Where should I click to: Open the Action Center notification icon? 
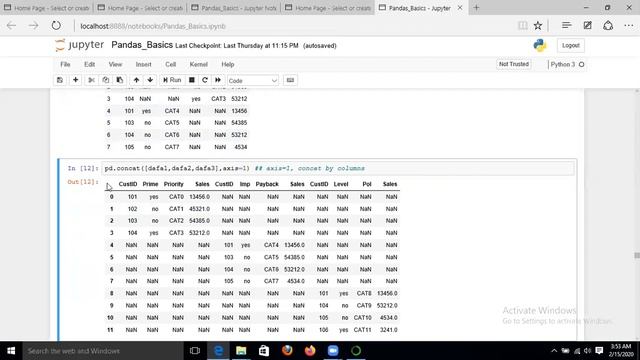tap(599, 351)
